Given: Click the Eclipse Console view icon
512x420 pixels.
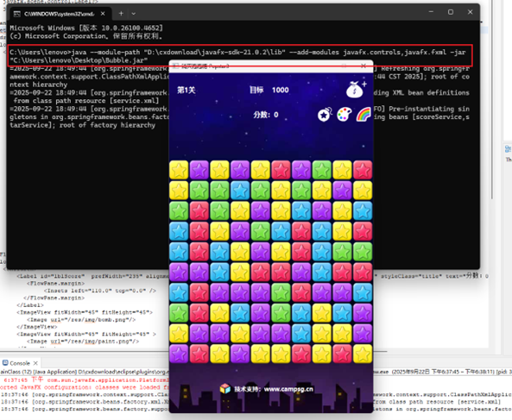Looking at the screenshot, I should [5, 363].
